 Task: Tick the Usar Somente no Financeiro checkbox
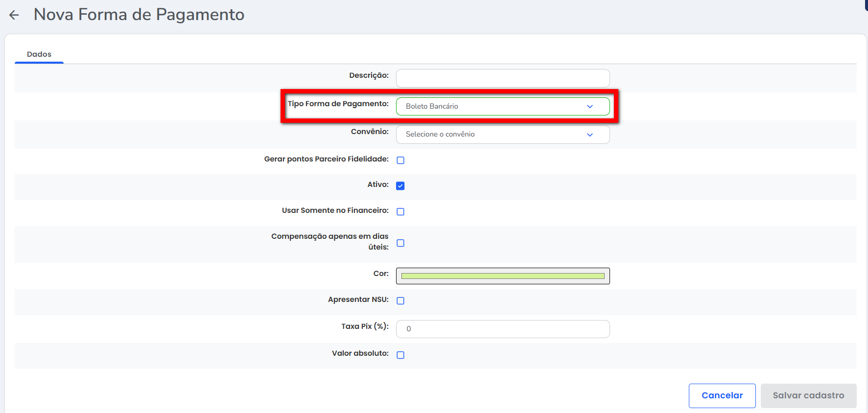pyautogui.click(x=400, y=212)
